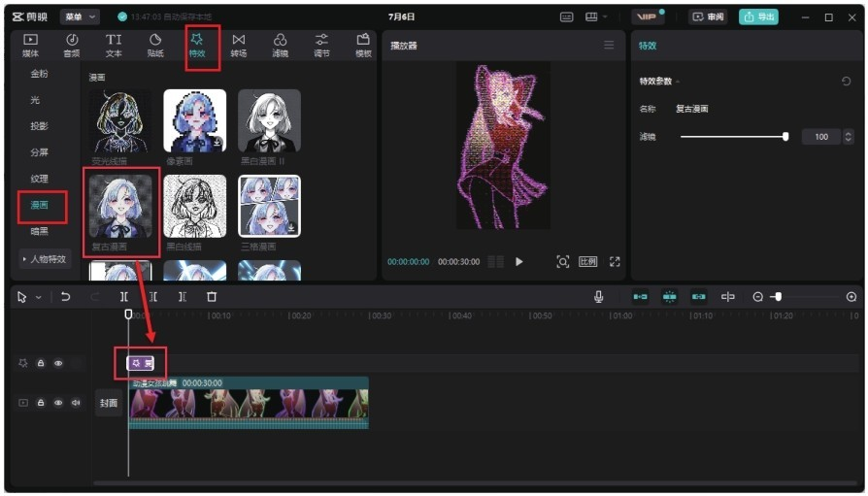Collapse the 特效参数 section

(x=678, y=82)
